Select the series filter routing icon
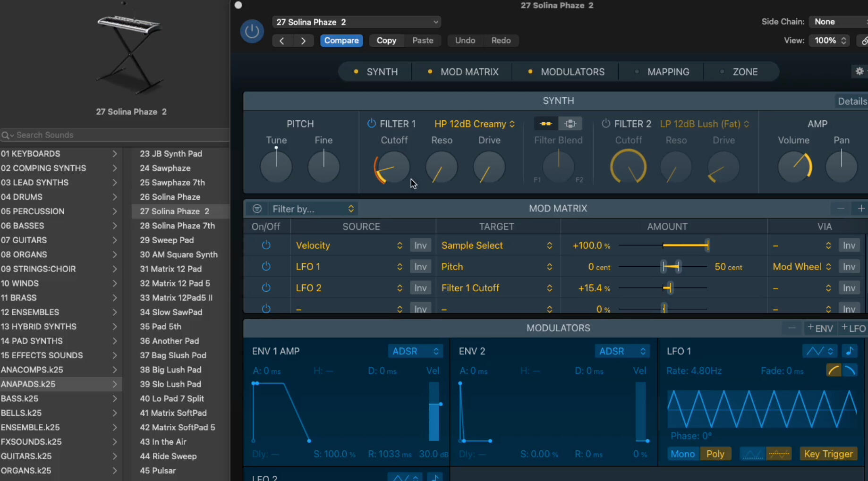This screenshot has width=868, height=481. (x=546, y=124)
